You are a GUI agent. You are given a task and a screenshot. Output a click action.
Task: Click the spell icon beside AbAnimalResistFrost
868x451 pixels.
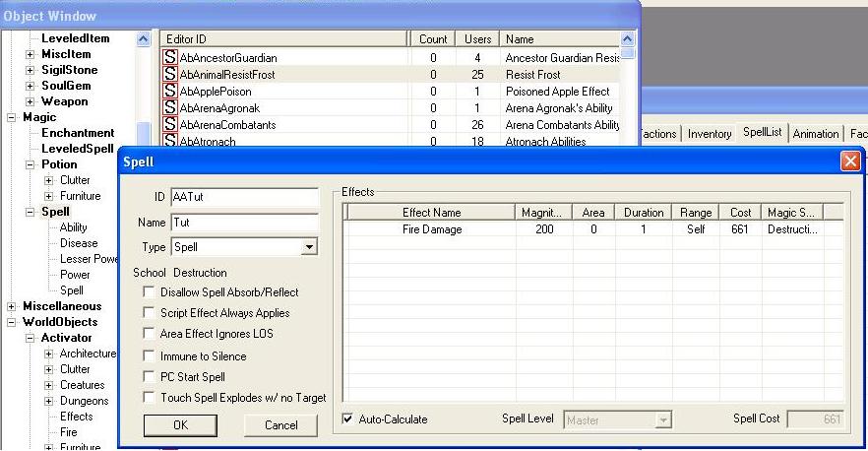[x=170, y=74]
